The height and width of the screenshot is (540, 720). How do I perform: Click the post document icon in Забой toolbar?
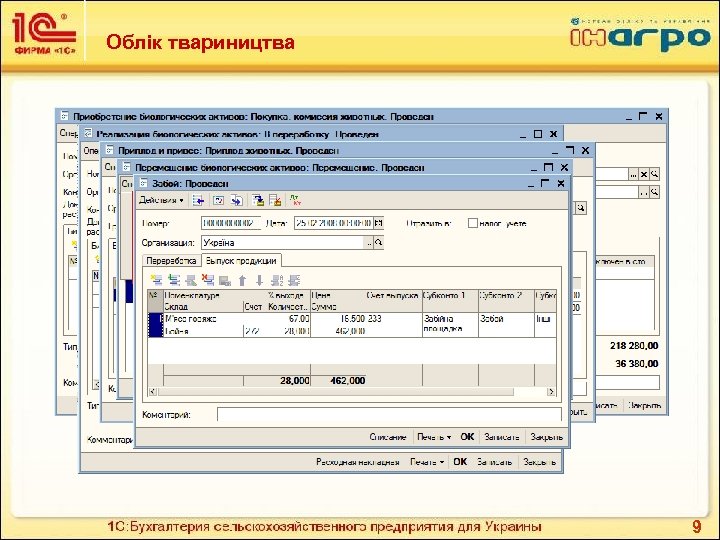pos(258,200)
